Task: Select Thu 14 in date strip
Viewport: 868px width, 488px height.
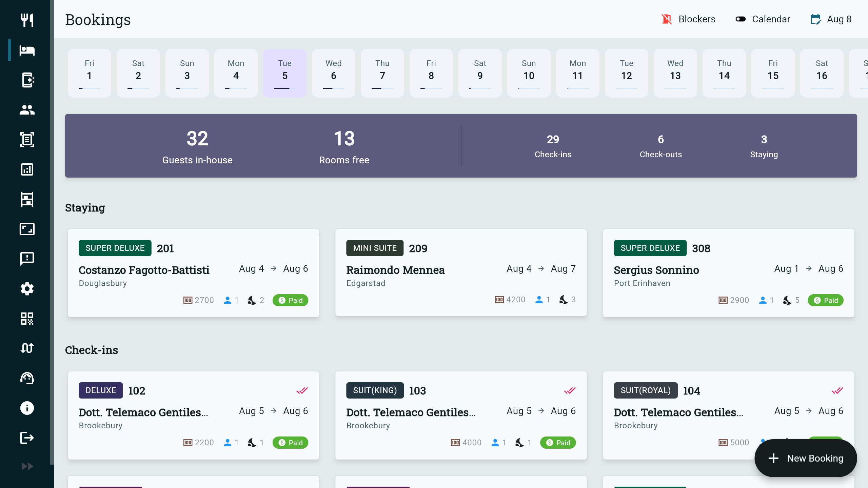Action: click(724, 73)
